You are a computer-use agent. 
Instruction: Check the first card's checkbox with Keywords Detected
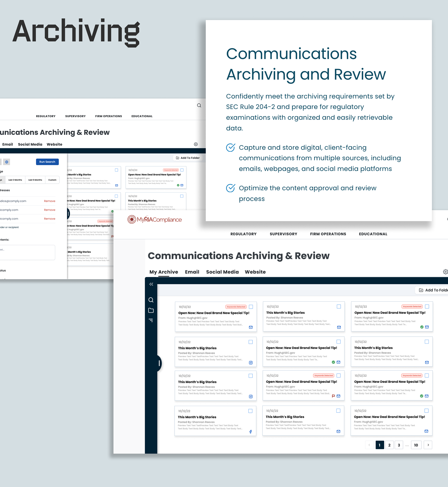click(x=251, y=307)
